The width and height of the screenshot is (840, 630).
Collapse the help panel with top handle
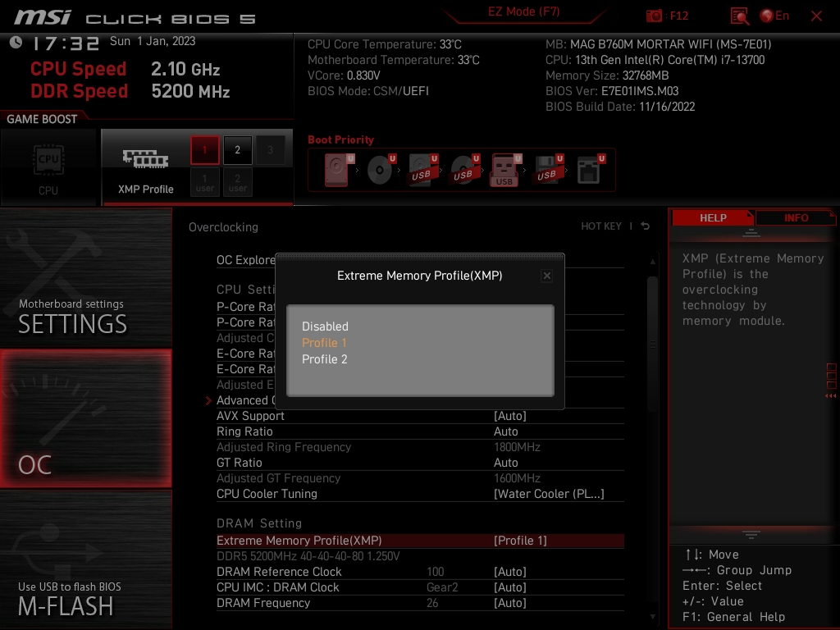click(x=751, y=233)
